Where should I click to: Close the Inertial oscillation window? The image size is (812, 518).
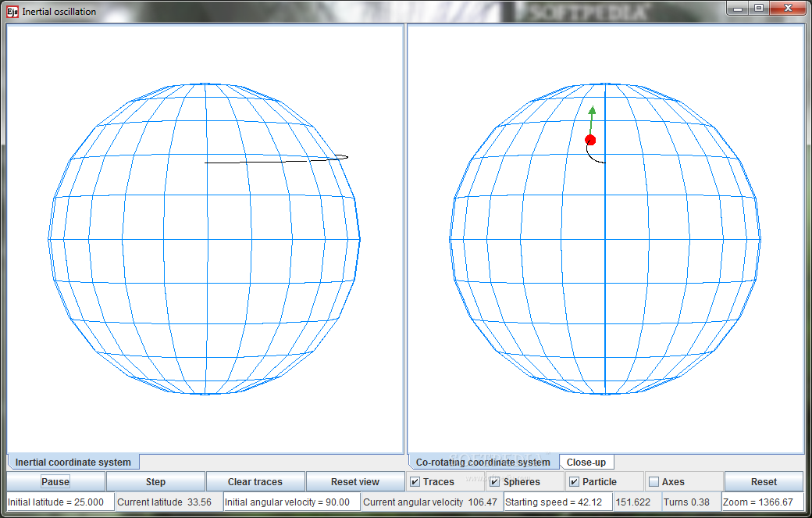pyautogui.click(x=788, y=9)
